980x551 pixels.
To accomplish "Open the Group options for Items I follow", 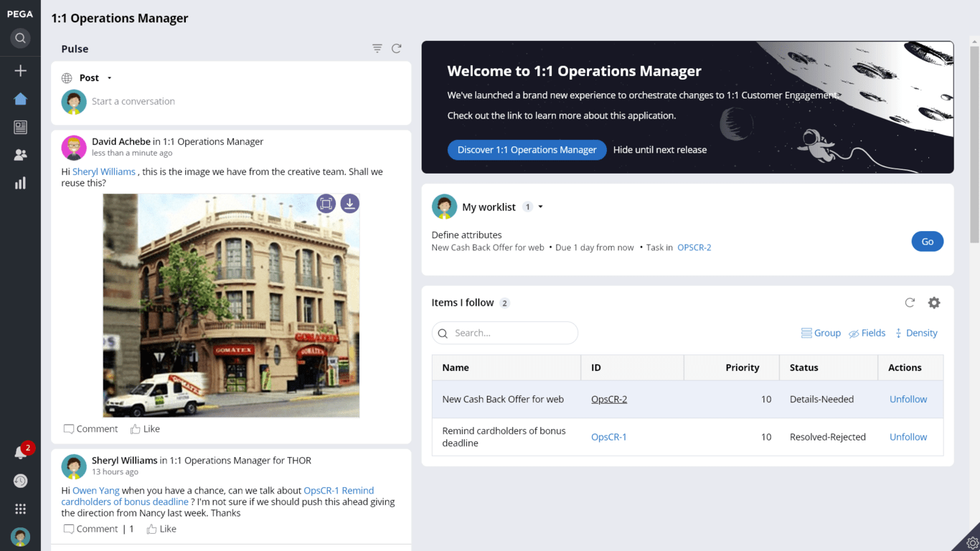I will pos(821,332).
